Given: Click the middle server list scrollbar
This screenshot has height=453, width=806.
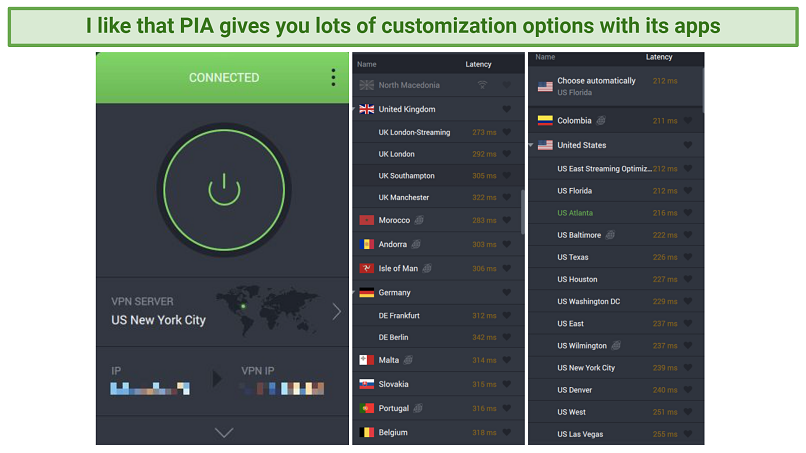Looking at the screenshot, I should pos(523,212).
